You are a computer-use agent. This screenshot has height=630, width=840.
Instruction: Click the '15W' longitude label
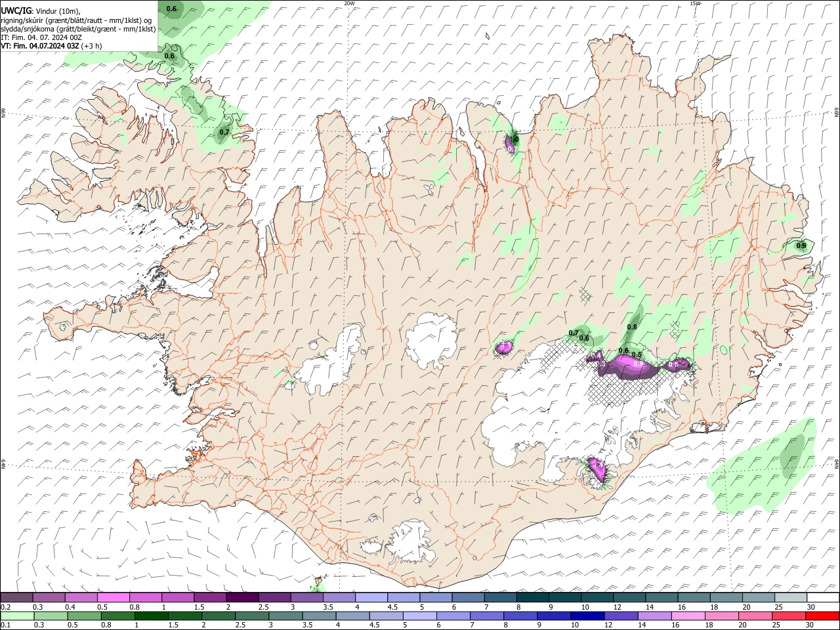coord(695,3)
